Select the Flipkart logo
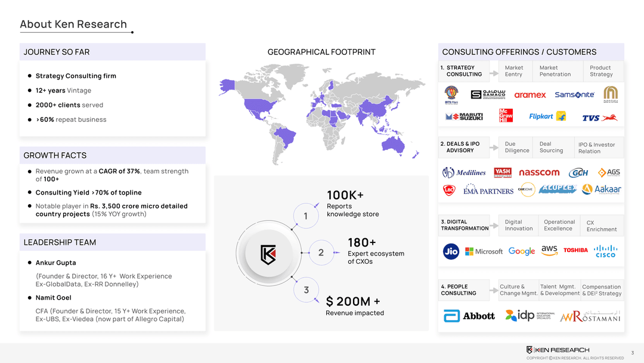This screenshot has width=644, height=363. [547, 116]
